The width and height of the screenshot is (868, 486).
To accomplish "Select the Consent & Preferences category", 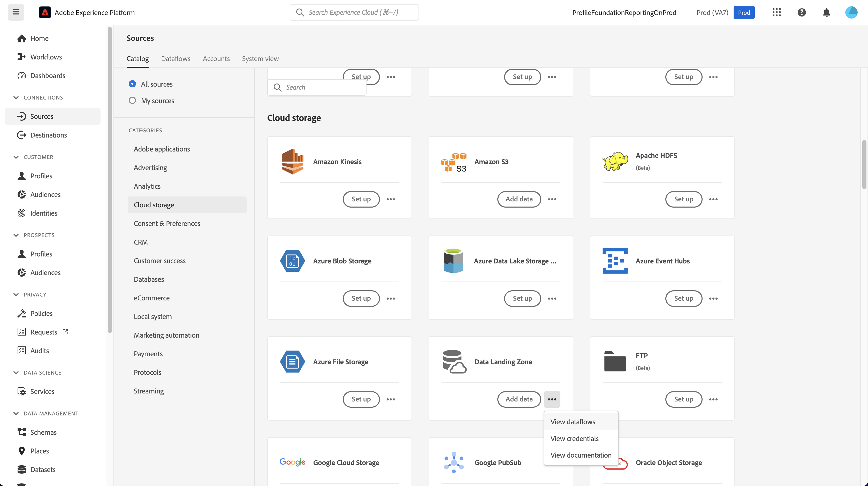I will (x=187, y=223).
